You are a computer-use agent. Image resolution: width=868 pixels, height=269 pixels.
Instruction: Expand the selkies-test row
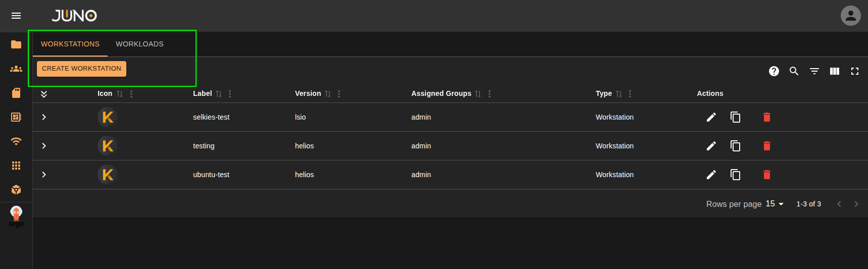[44, 117]
